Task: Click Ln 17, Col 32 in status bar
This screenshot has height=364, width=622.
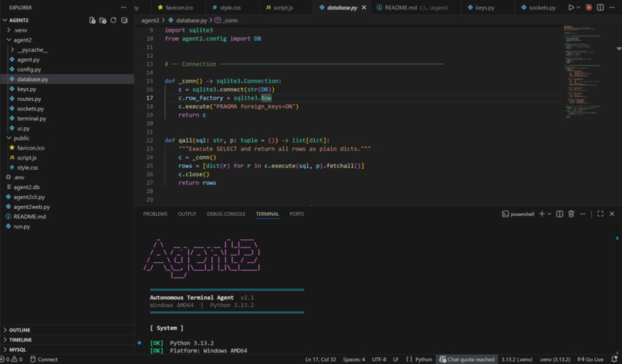Action: [x=320, y=359]
